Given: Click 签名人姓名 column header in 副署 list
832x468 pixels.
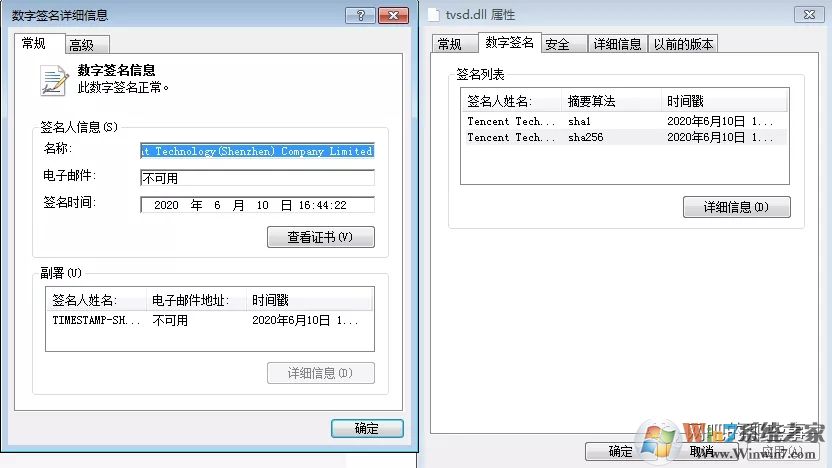Looking at the screenshot, I should point(96,300).
